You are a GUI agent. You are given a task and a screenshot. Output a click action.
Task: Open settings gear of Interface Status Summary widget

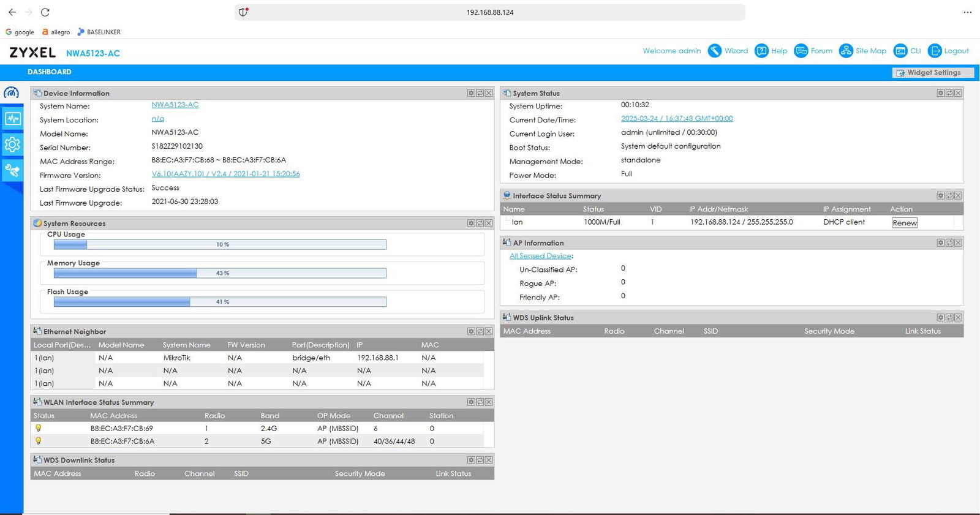(x=940, y=195)
